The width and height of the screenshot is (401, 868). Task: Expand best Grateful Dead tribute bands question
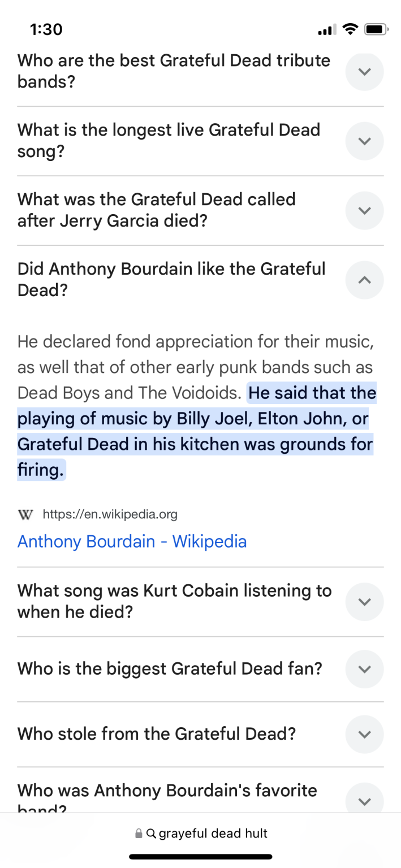364,72
